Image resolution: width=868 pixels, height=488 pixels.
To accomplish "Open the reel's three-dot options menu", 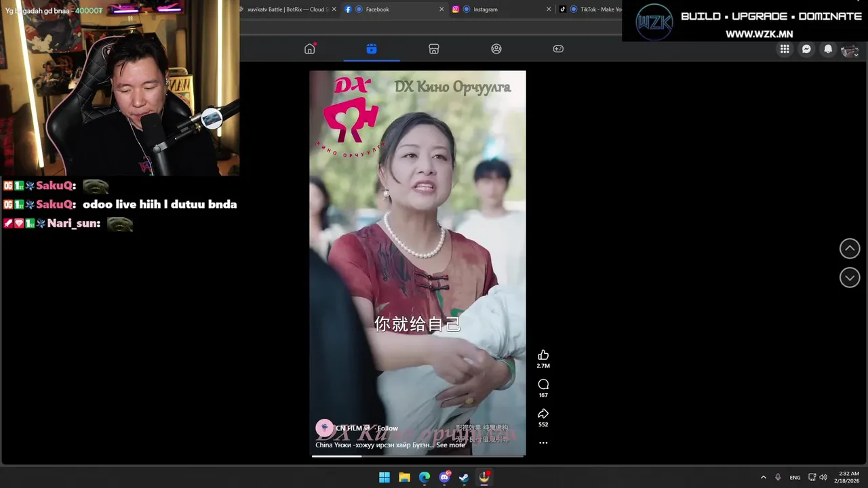I will coord(543,443).
